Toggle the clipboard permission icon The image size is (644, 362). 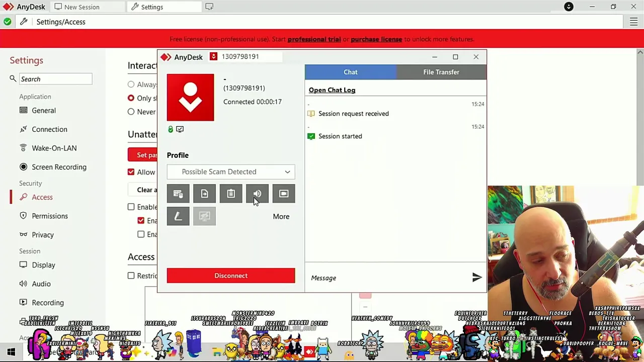point(231,194)
